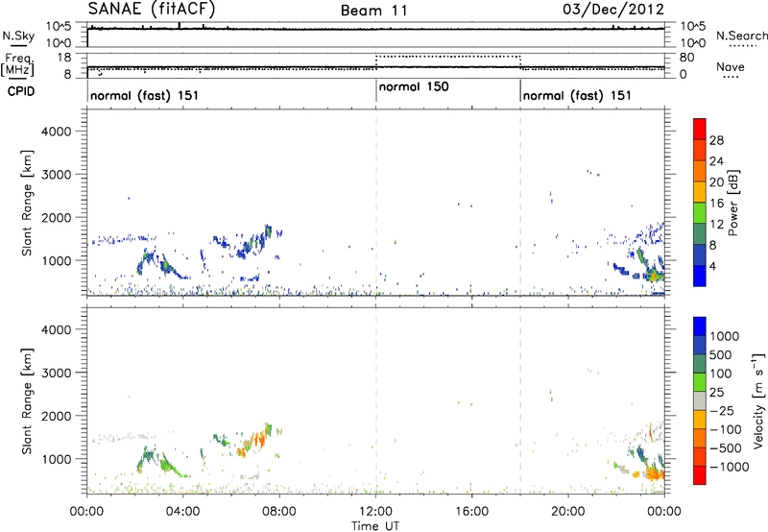
Task: Click the 'Time UT' axis title
Action: coord(375,526)
